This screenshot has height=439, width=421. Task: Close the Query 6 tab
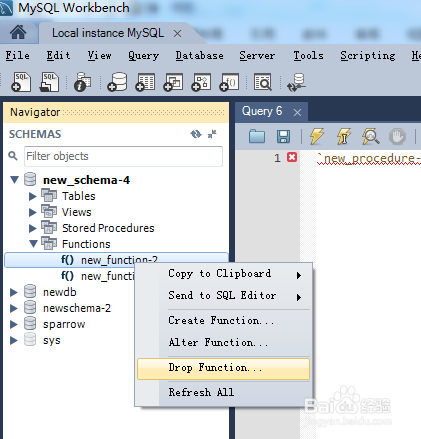[x=297, y=113]
